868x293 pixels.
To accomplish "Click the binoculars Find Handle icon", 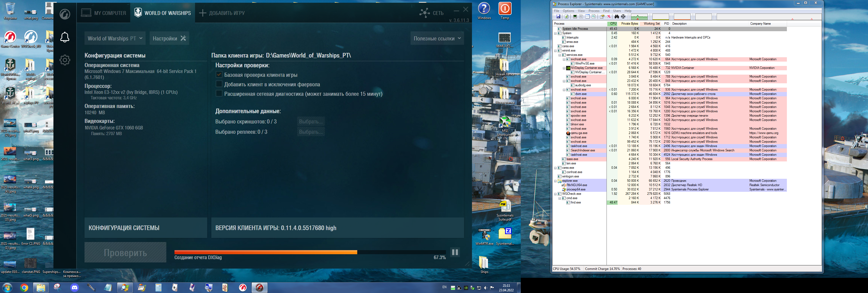I will (x=617, y=17).
